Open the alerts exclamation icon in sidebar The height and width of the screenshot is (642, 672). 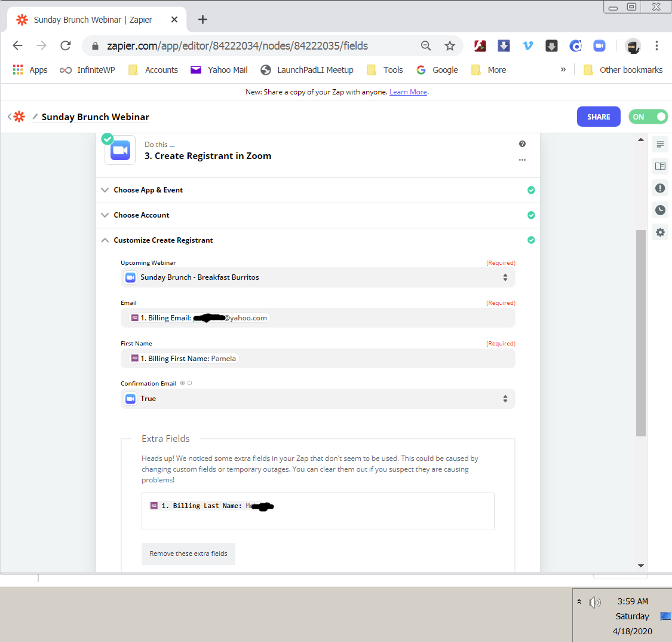[x=660, y=188]
